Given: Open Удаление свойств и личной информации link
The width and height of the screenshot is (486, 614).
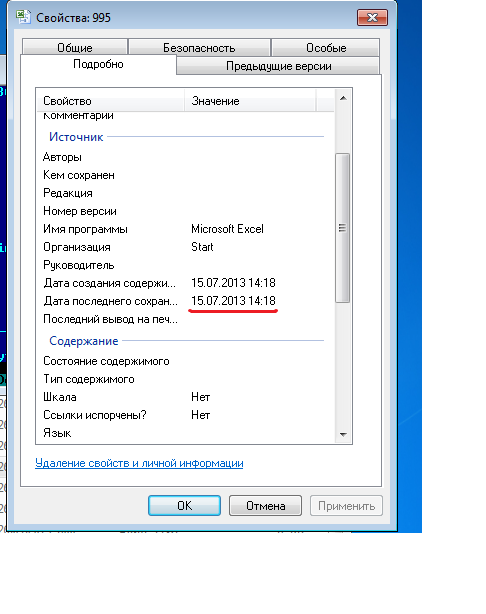Looking at the screenshot, I should coord(139,463).
